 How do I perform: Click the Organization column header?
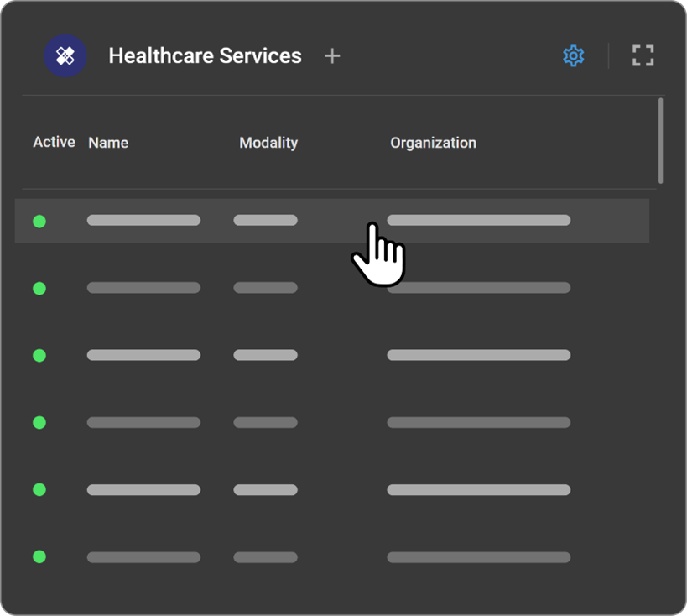pos(433,143)
